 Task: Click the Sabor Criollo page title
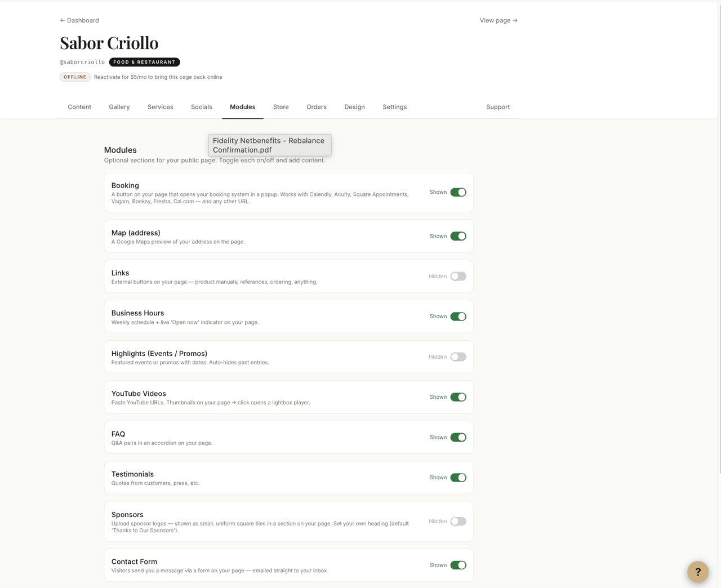109,43
